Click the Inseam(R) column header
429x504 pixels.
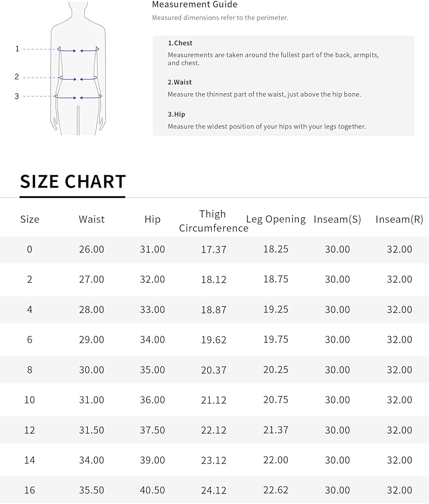[x=399, y=219]
